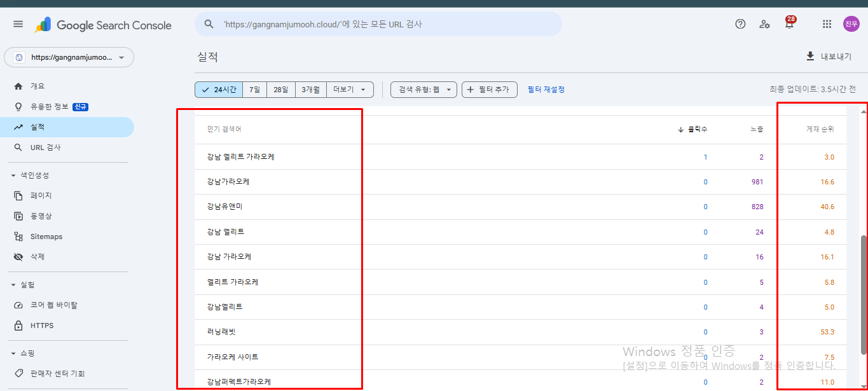
Task: Open the 검색 유형: 웹 dropdown
Action: pyautogui.click(x=424, y=90)
